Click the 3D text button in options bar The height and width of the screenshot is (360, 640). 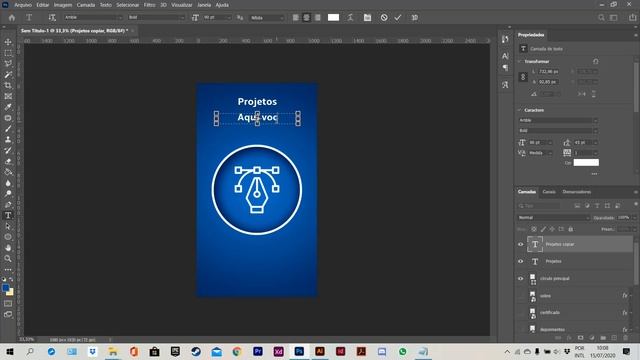tap(415, 18)
